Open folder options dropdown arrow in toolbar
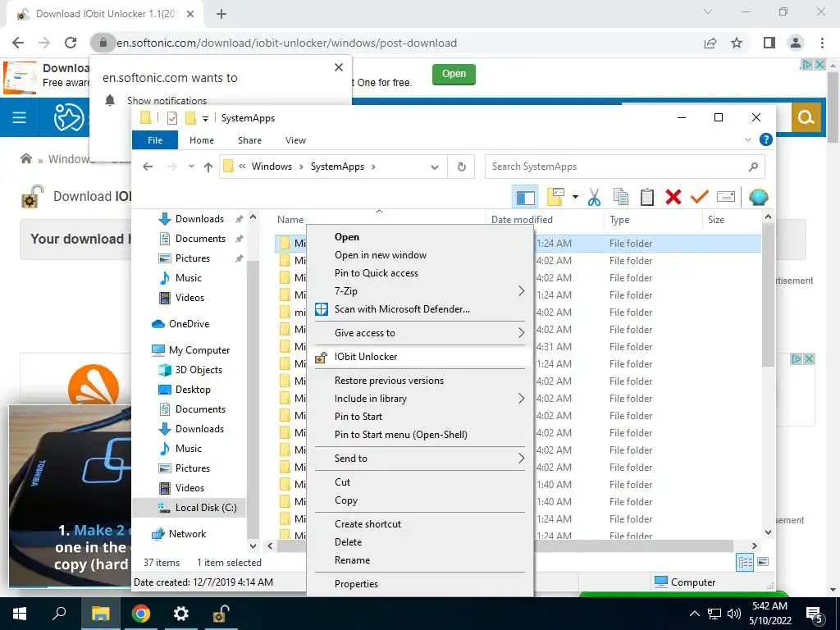Viewport: 840px width, 630px height. pos(575,197)
